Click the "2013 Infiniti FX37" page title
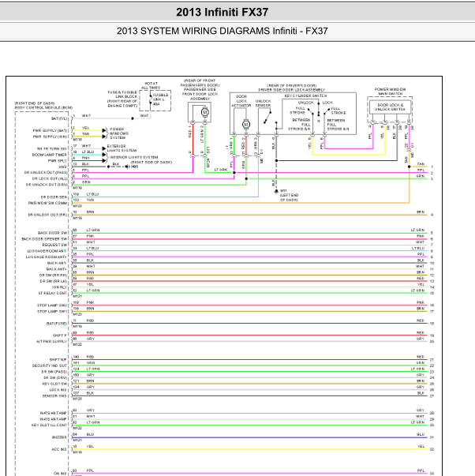This screenshot has width=475, height=476. [x=223, y=12]
